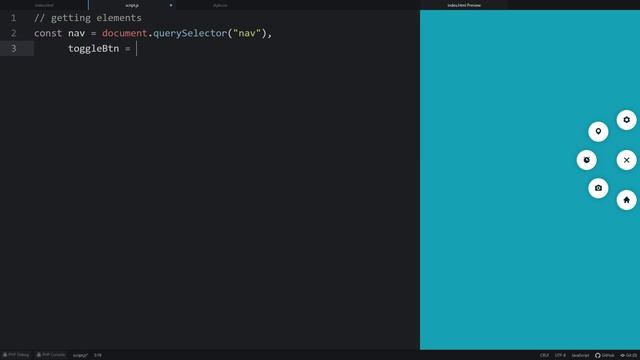Open PHP Console in status bar
The image size is (640, 360).
pos(51,355)
